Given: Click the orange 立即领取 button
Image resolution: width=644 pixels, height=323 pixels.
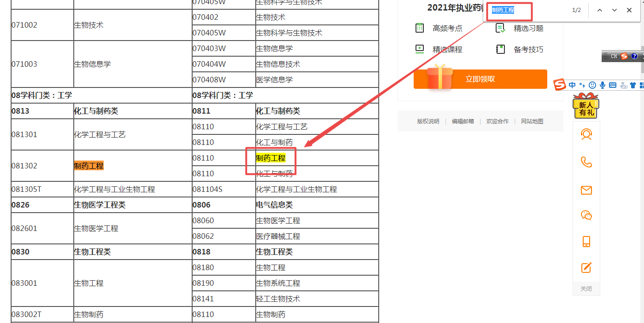Looking at the screenshot, I should coord(480,79).
